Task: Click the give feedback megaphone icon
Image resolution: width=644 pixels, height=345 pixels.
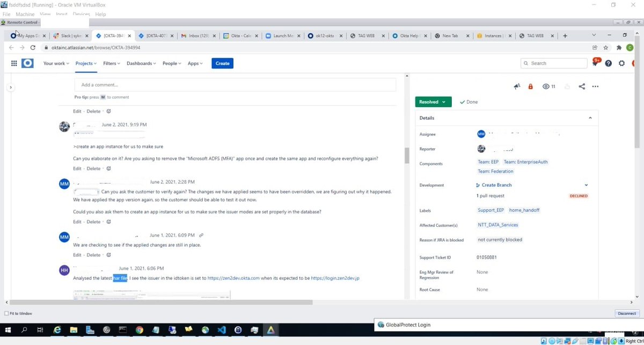Action: coord(516,86)
